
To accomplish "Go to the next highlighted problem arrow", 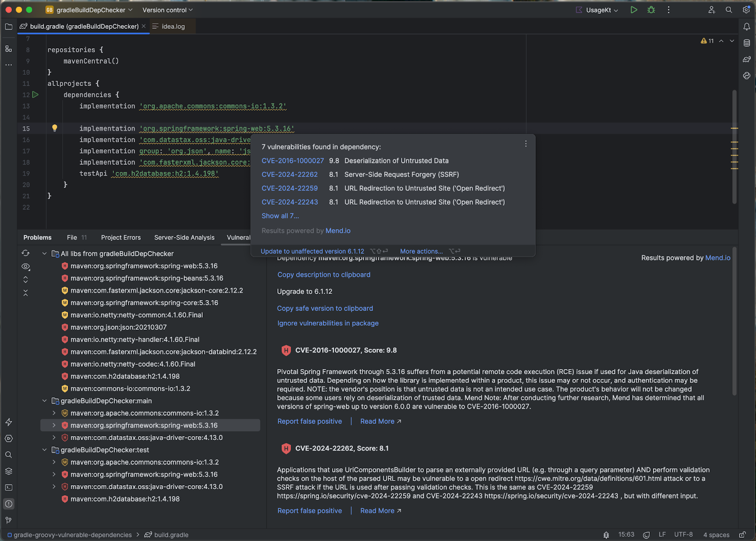I will (x=732, y=41).
